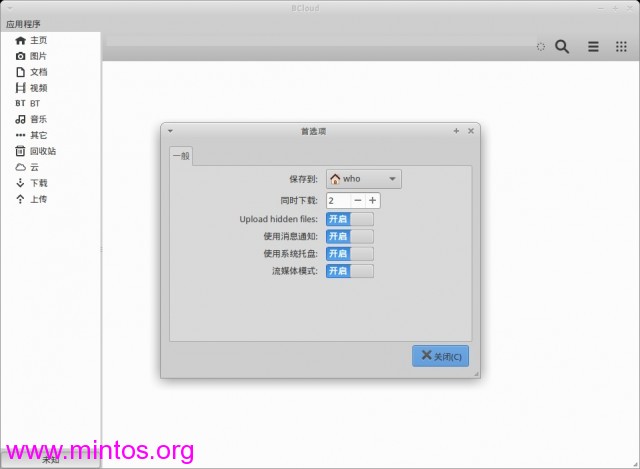The width and height of the screenshot is (640, 469).
Task: Open the 应用程序 application menu
Action: (x=23, y=24)
